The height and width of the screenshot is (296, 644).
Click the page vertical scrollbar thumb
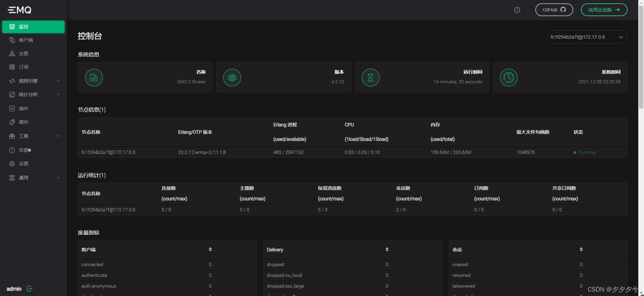(x=641, y=57)
